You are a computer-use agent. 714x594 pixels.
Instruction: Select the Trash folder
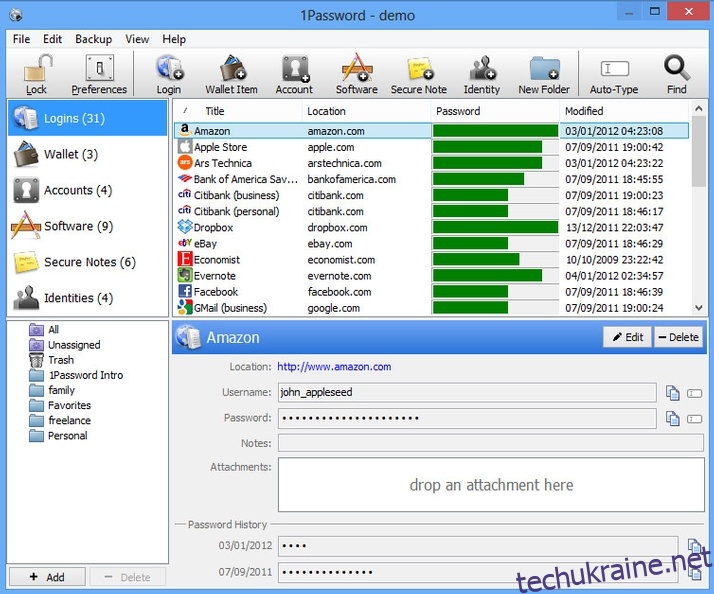(x=51, y=360)
